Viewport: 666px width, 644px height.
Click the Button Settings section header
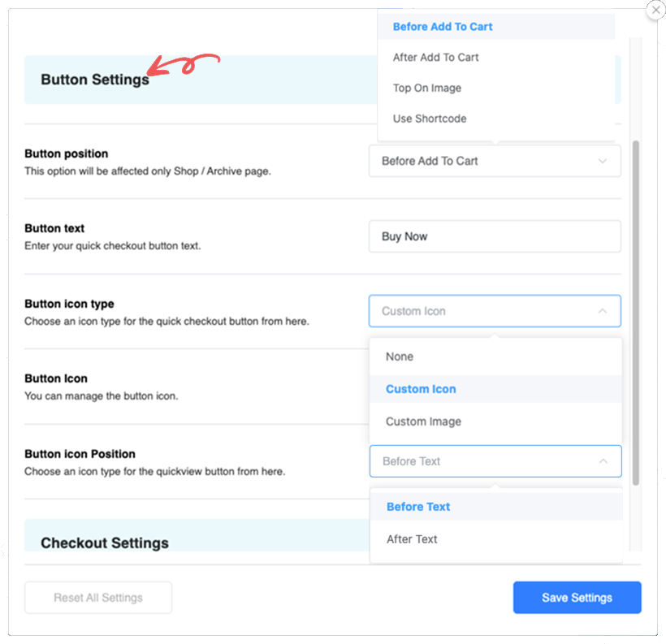pos(94,79)
